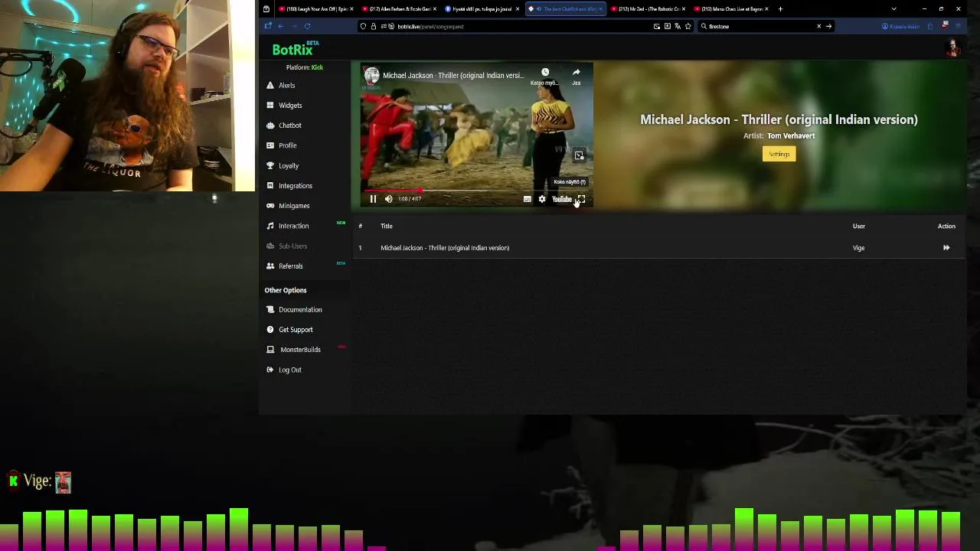The width and height of the screenshot is (980, 551).
Task: Open Referrals in sidebar
Action: (291, 266)
